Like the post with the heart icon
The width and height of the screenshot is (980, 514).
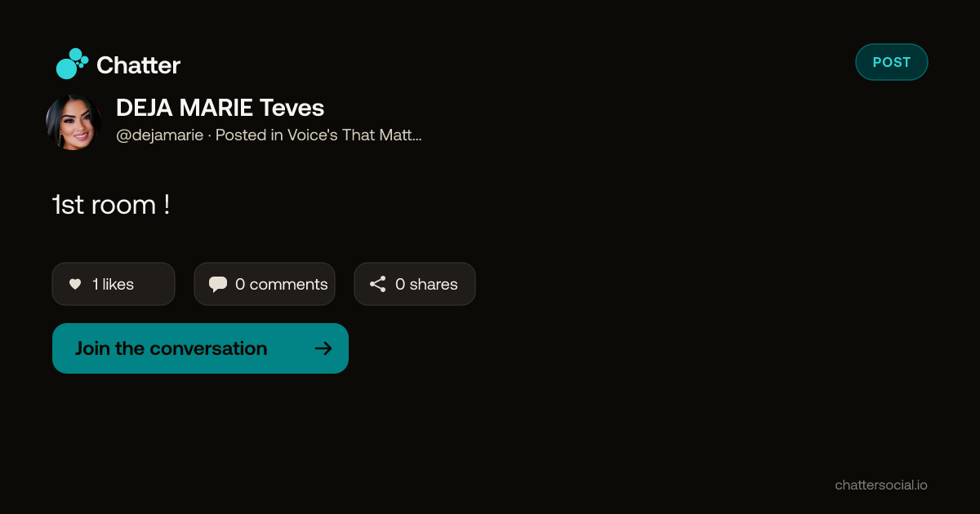(75, 284)
